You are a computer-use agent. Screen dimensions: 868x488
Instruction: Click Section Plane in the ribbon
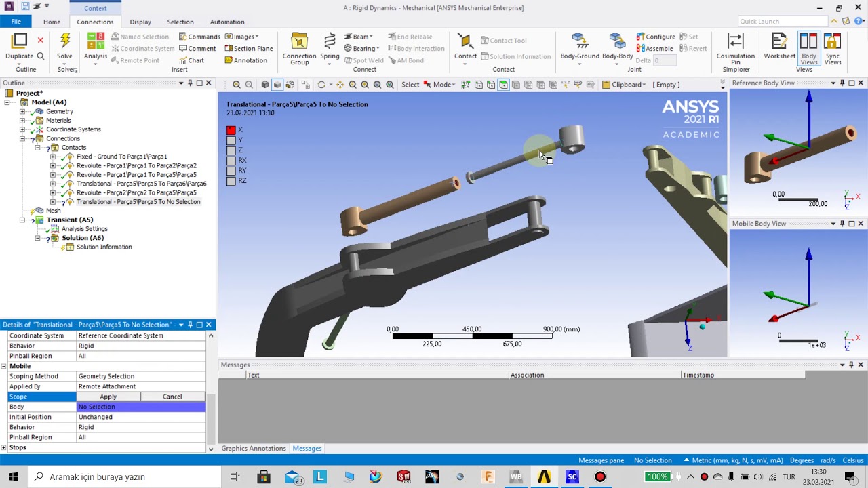(248, 49)
